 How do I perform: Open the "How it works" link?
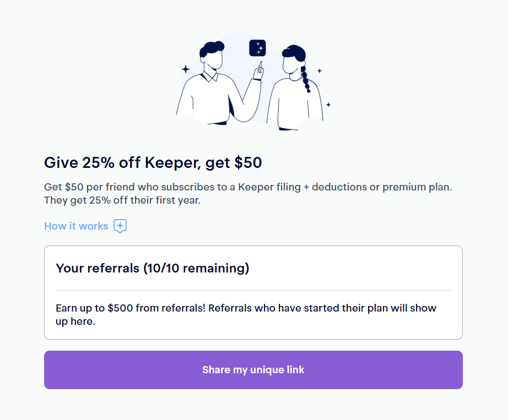coord(76,226)
